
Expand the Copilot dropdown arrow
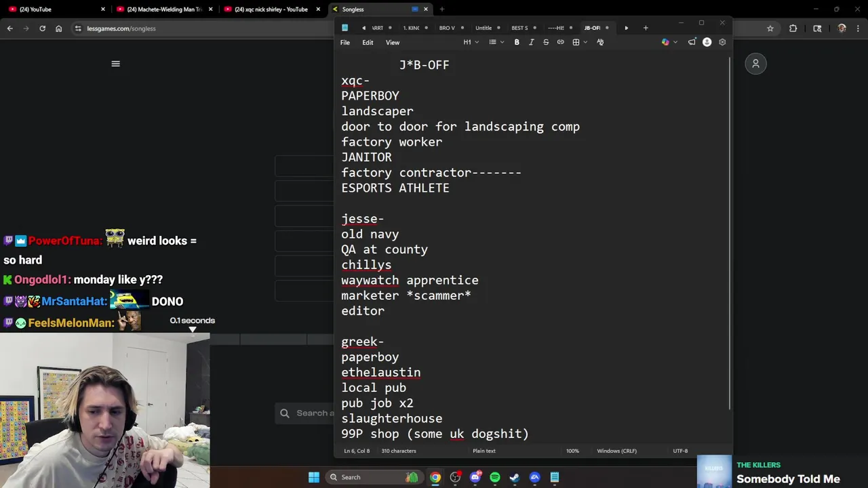pyautogui.click(x=675, y=42)
